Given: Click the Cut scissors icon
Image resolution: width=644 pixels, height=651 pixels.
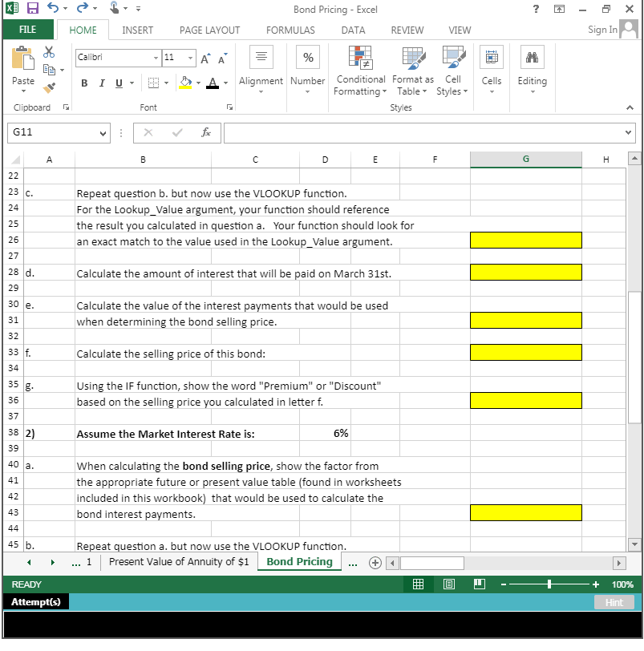Looking at the screenshot, I should coord(49,52).
